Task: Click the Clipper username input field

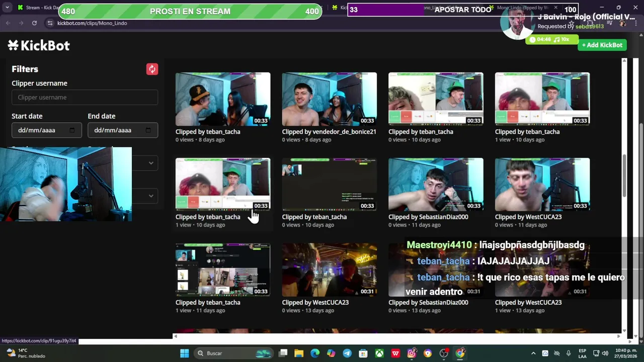Action: (85, 98)
